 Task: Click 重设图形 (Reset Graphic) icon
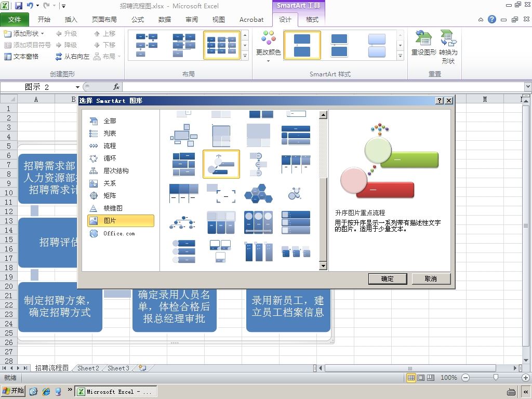pos(423,43)
